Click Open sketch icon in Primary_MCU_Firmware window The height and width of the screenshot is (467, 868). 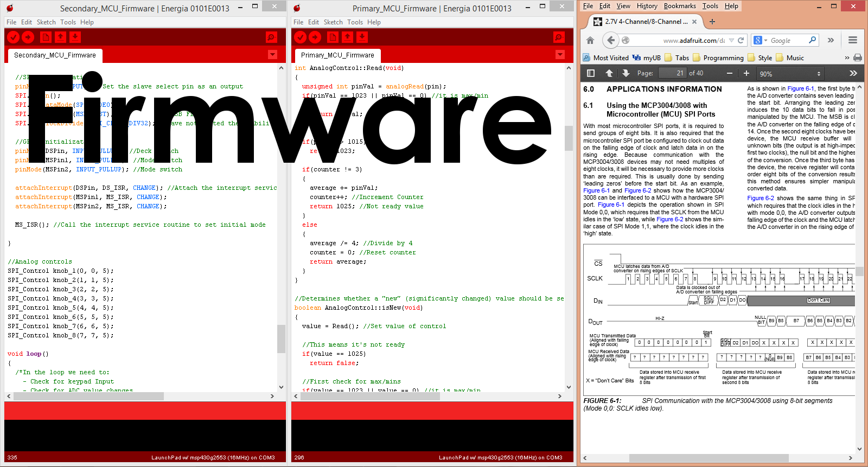348,37
